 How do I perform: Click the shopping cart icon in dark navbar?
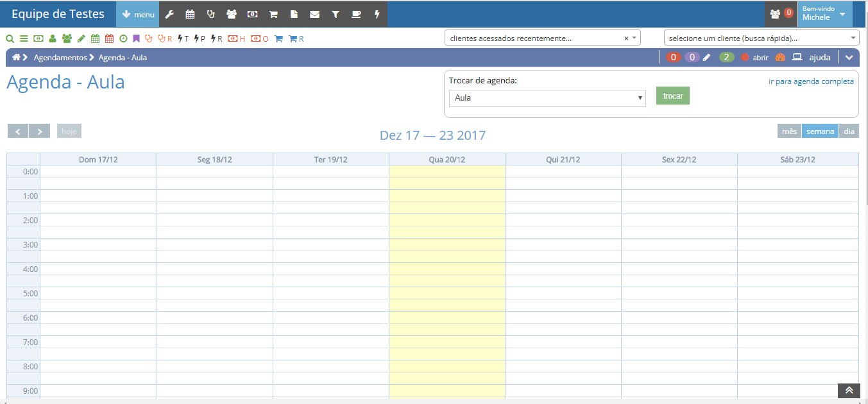[x=273, y=14]
